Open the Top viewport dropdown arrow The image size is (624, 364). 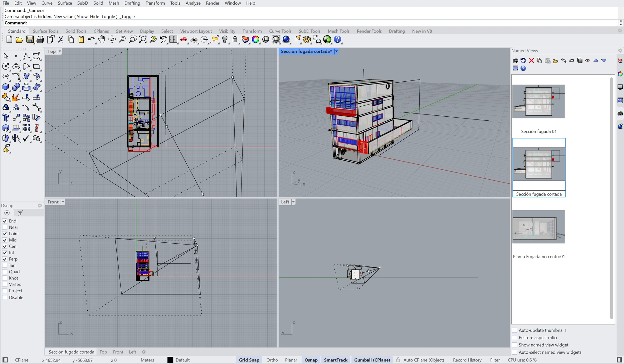click(60, 51)
